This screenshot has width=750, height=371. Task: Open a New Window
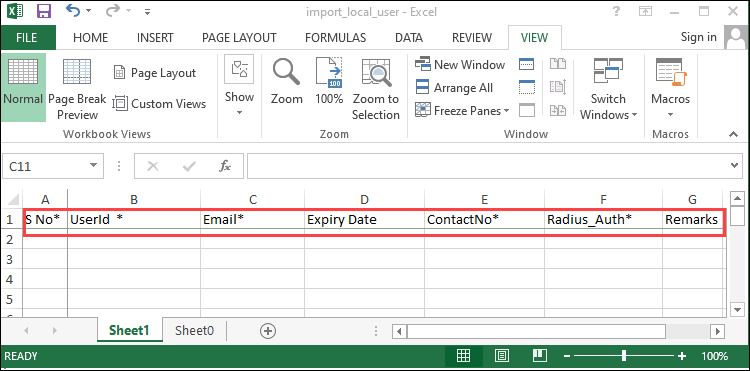point(460,65)
